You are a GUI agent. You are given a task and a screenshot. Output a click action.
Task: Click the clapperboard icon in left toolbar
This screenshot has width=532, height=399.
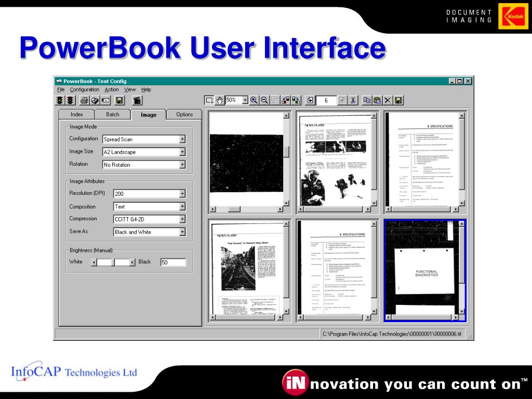click(x=137, y=100)
